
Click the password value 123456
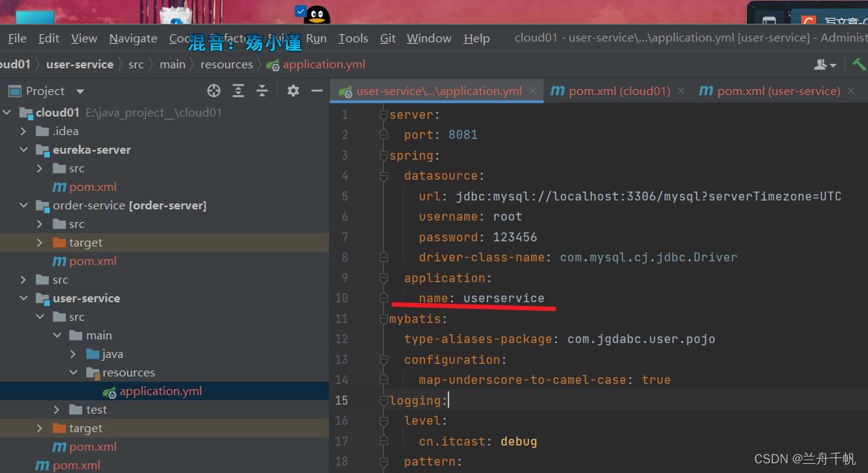(515, 237)
